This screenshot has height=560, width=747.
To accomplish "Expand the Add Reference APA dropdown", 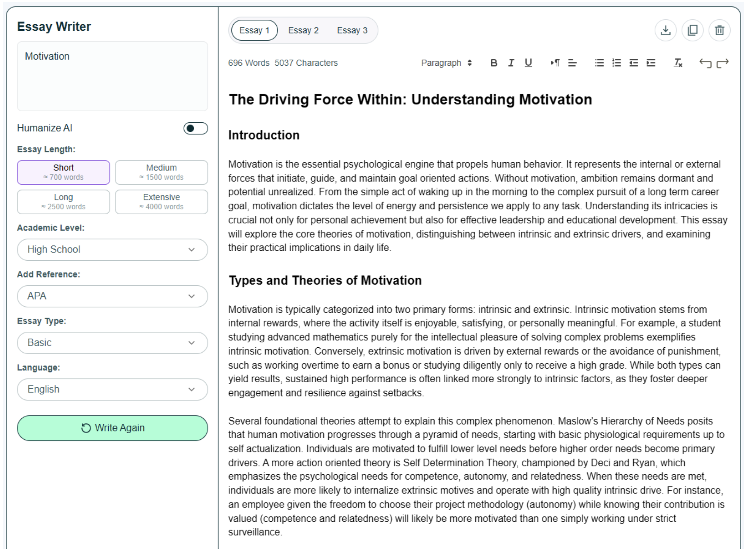I will (x=112, y=296).
